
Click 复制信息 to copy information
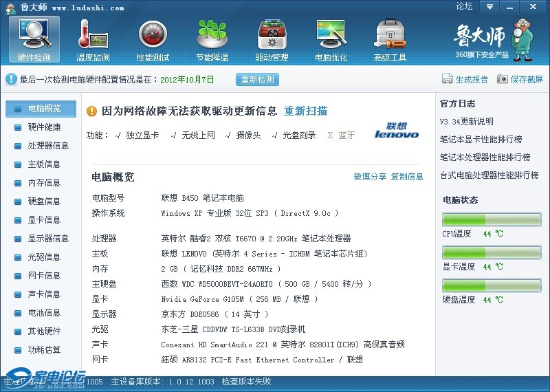tap(407, 177)
